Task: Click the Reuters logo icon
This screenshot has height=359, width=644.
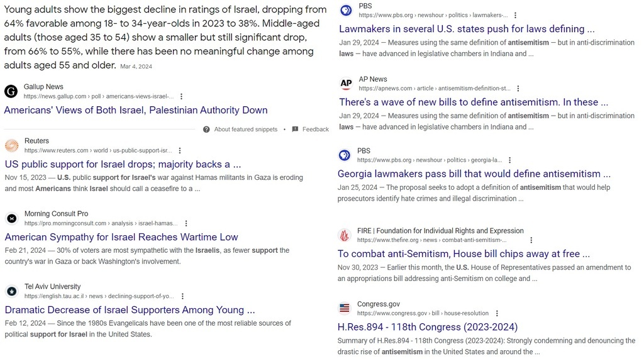Action: point(12,145)
